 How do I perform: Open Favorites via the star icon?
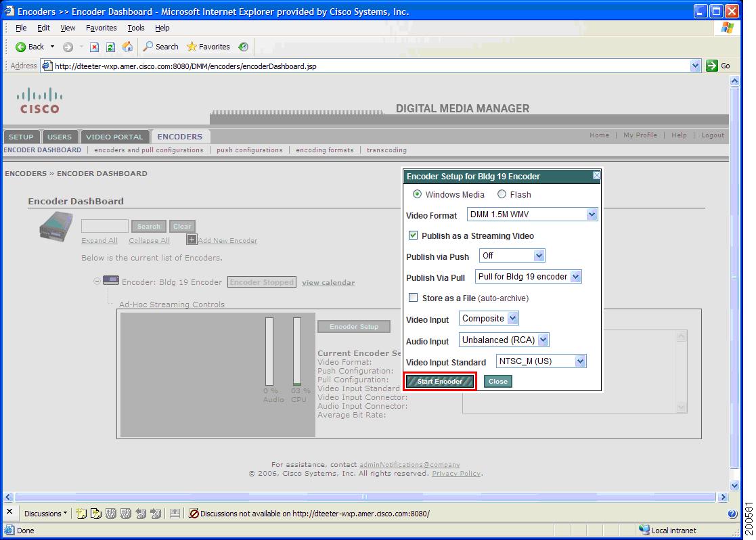192,47
